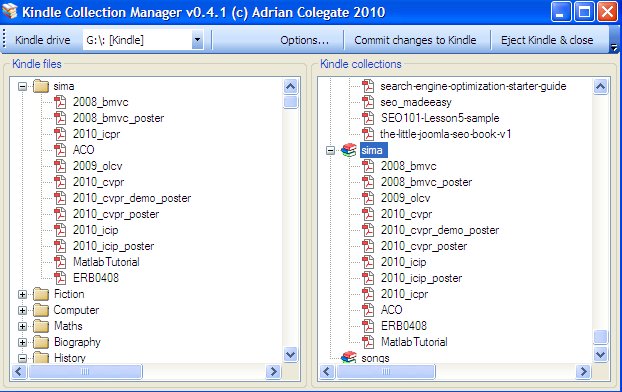Image resolution: width=622 pixels, height=392 pixels.
Task: Expand the Biography folder
Action: pos(23,342)
